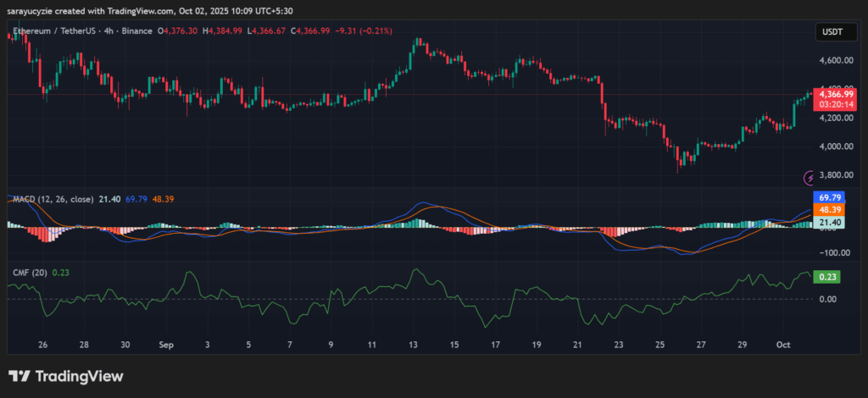Click the TradingView logo icon
Image resolution: width=868 pixels, height=398 pixels.
[x=19, y=376]
